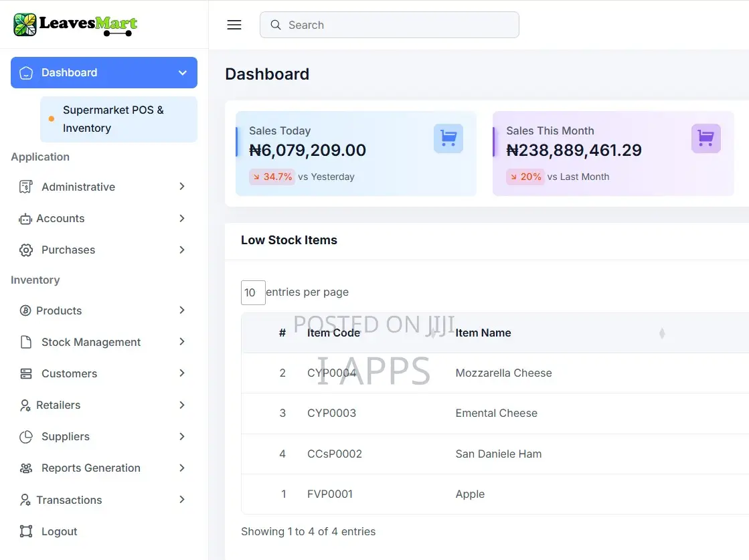Viewport: 749px width, 560px height.
Task: Click the 20% vs Last Month badge
Action: (x=525, y=177)
